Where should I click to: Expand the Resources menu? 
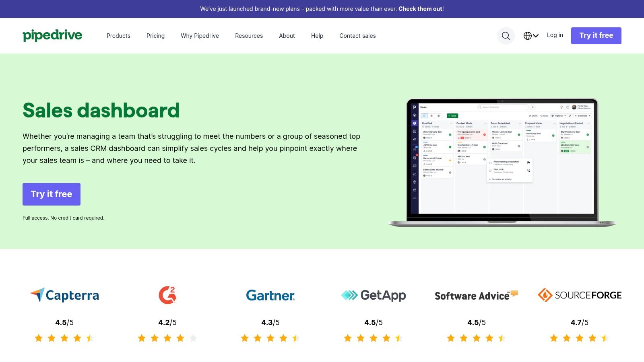[x=249, y=36]
